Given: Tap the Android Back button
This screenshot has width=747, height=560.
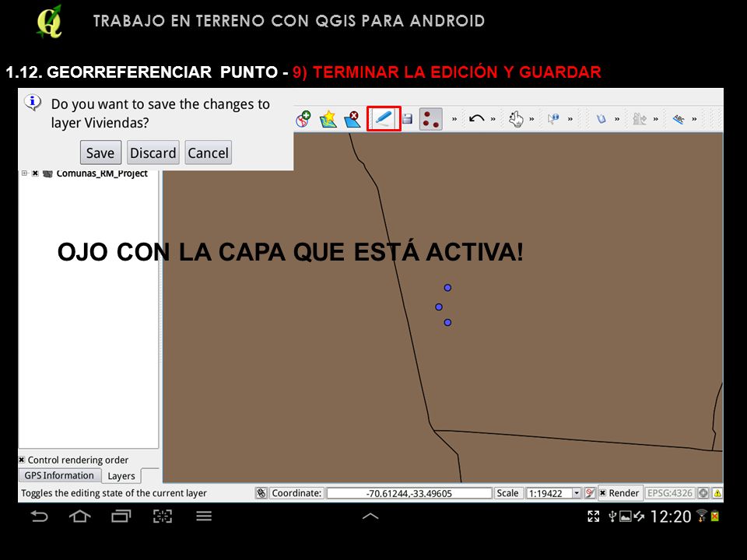Looking at the screenshot, I should click(x=39, y=516).
